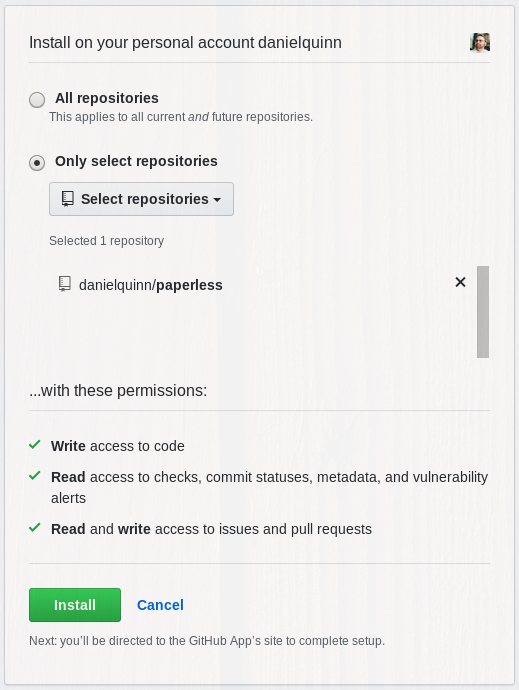Click the danielquinn profile avatar
The height and width of the screenshot is (690, 519).
pyautogui.click(x=480, y=43)
